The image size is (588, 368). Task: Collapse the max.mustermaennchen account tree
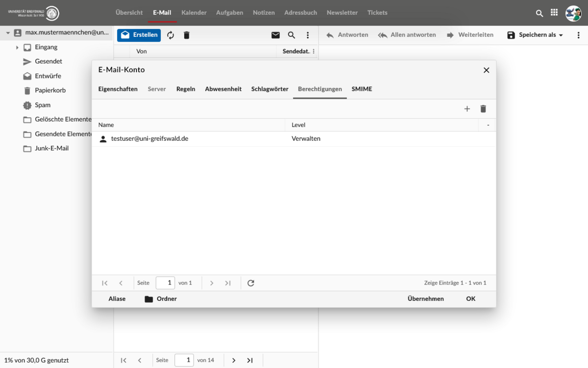[x=8, y=33]
